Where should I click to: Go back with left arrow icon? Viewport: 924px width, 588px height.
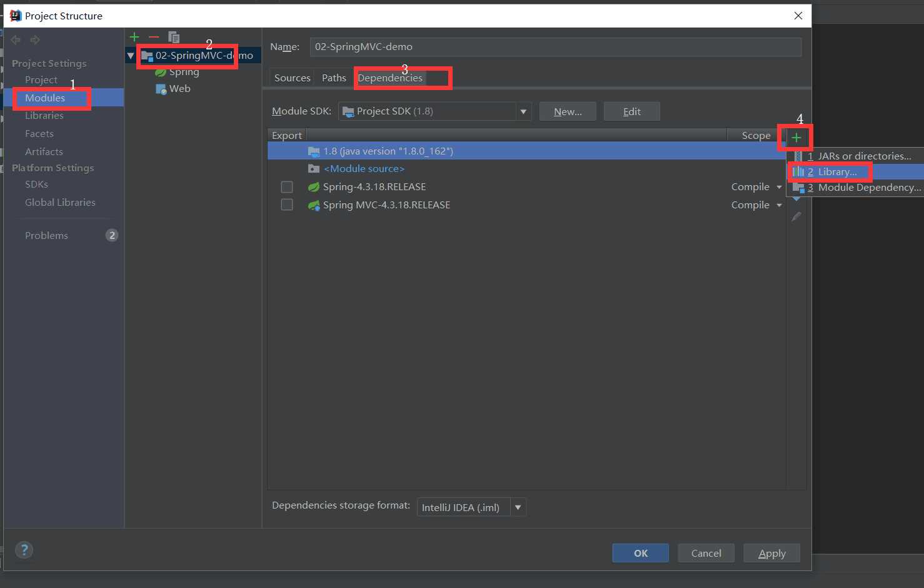click(x=16, y=40)
